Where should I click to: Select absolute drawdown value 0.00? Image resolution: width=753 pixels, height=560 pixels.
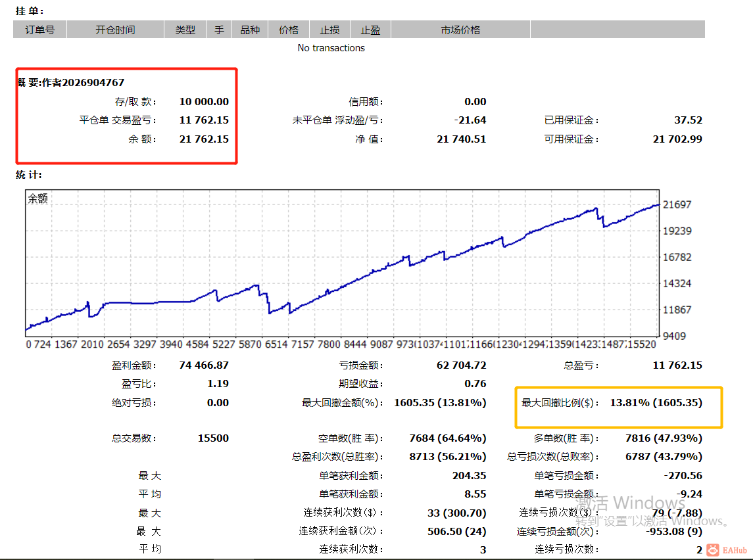[218, 403]
